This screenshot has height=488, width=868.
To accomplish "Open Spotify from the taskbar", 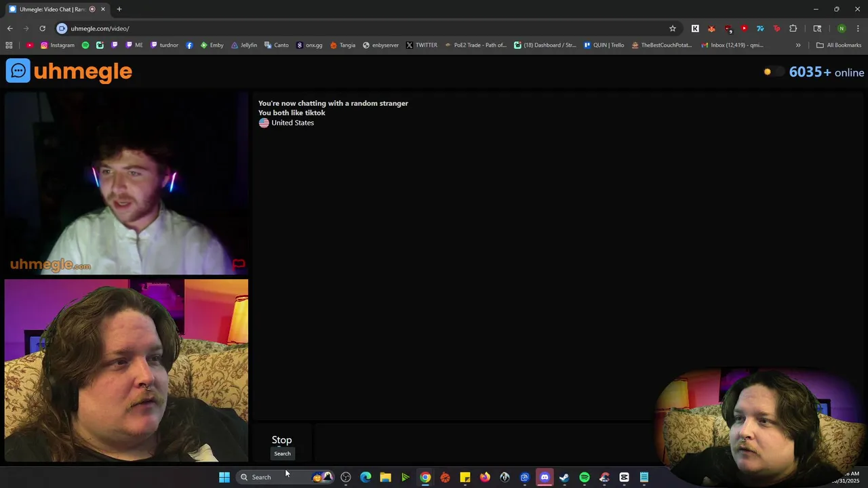I will click(x=585, y=477).
